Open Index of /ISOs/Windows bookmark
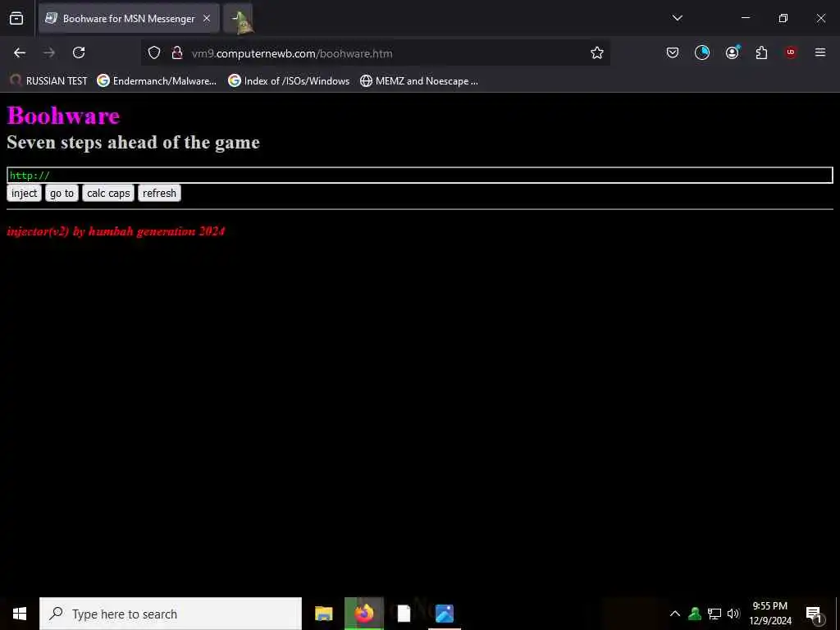840x630 pixels. (x=289, y=81)
